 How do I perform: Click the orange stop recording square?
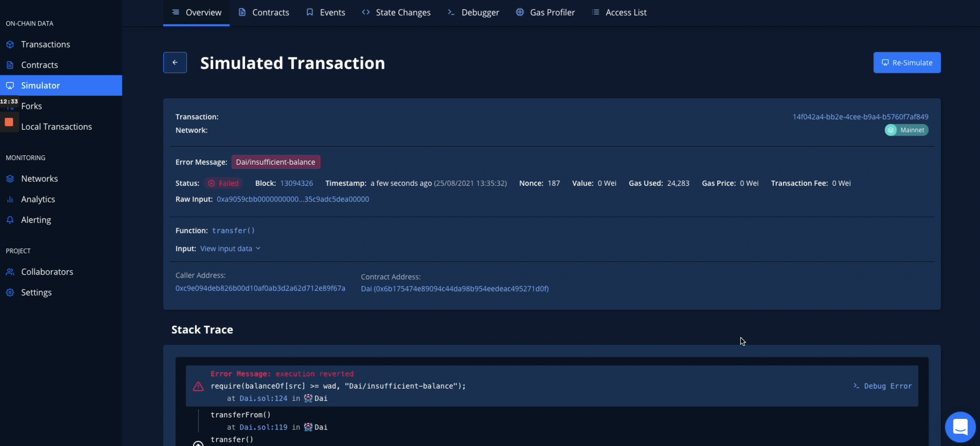9,122
